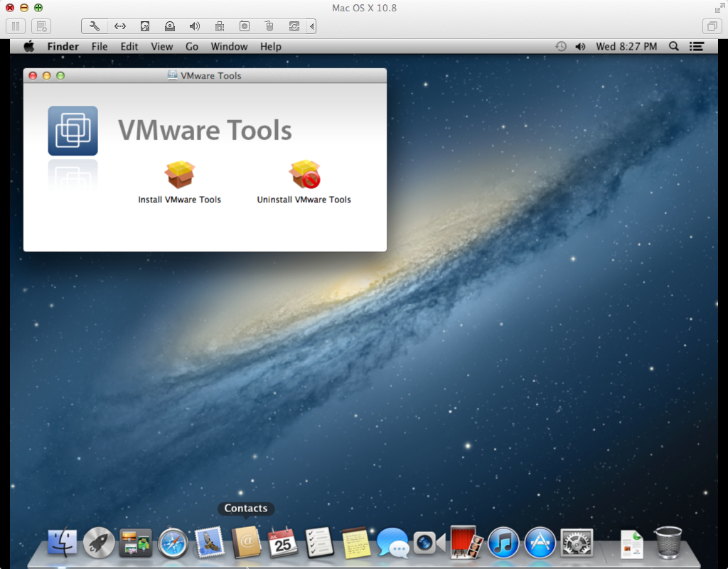The height and width of the screenshot is (569, 728).
Task: Toggle full screen arrows in title bar
Action: click(719, 8)
